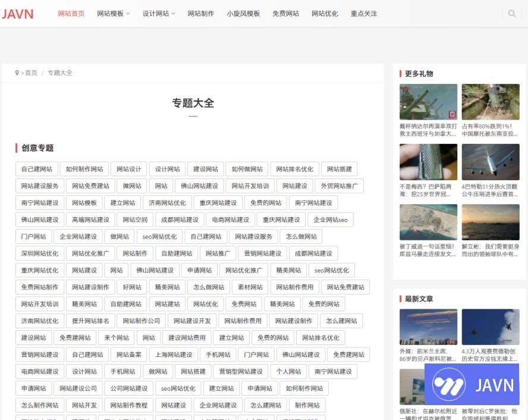Click the 网站建设开发 tag
Viewport: 528px width, 420px height.
[x=192, y=321]
